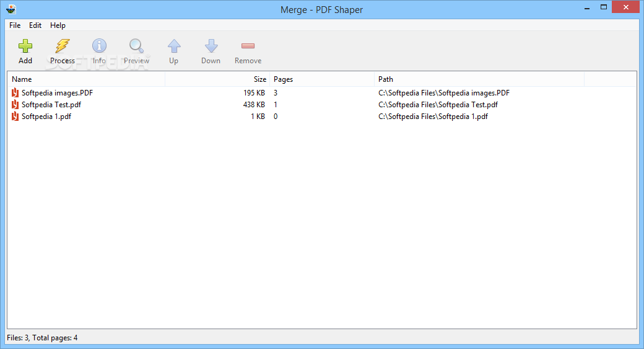Click the pages value 3 for Softpedia images.PDF
Screen dimensions: 644x349
click(x=276, y=93)
